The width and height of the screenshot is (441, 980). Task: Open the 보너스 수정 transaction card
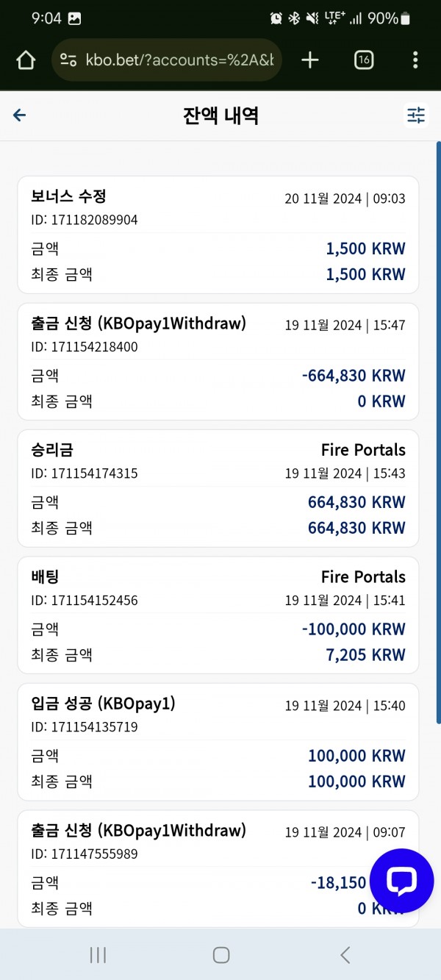click(x=218, y=235)
